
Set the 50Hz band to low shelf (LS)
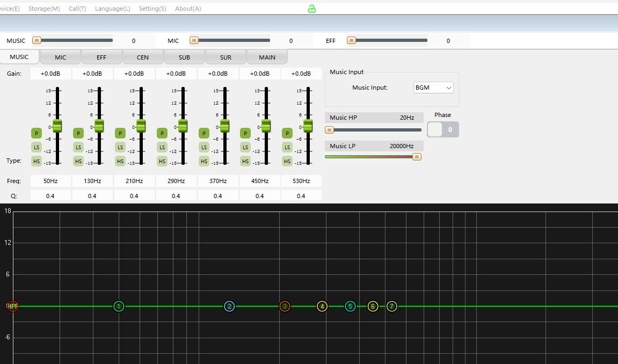click(x=37, y=147)
